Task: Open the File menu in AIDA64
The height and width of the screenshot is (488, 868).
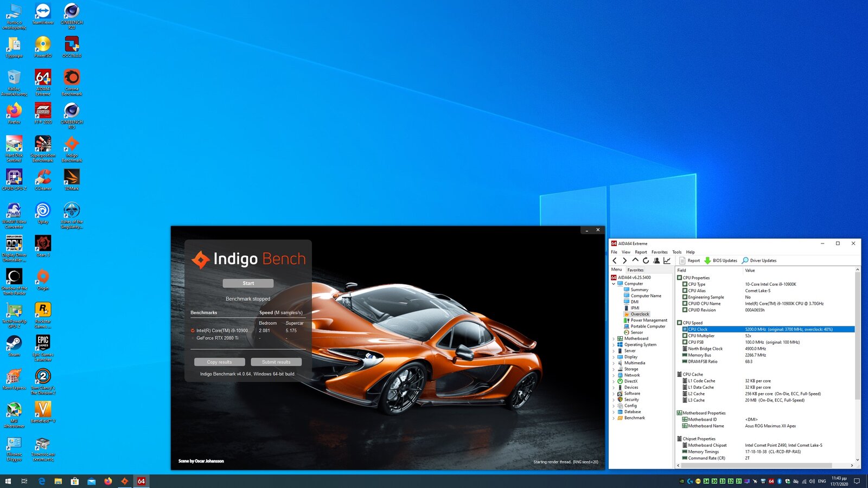Action: coord(614,252)
